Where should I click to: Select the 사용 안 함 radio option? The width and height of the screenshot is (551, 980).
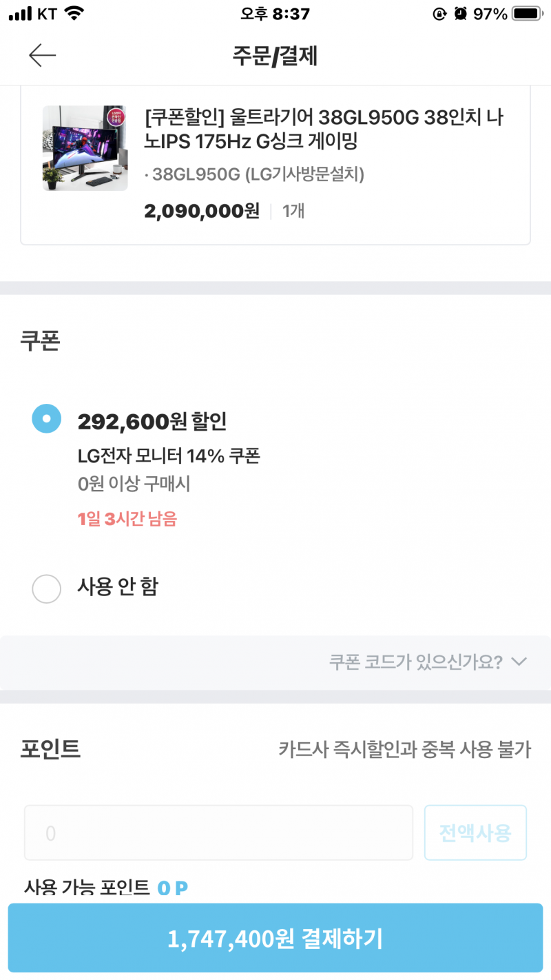47,588
